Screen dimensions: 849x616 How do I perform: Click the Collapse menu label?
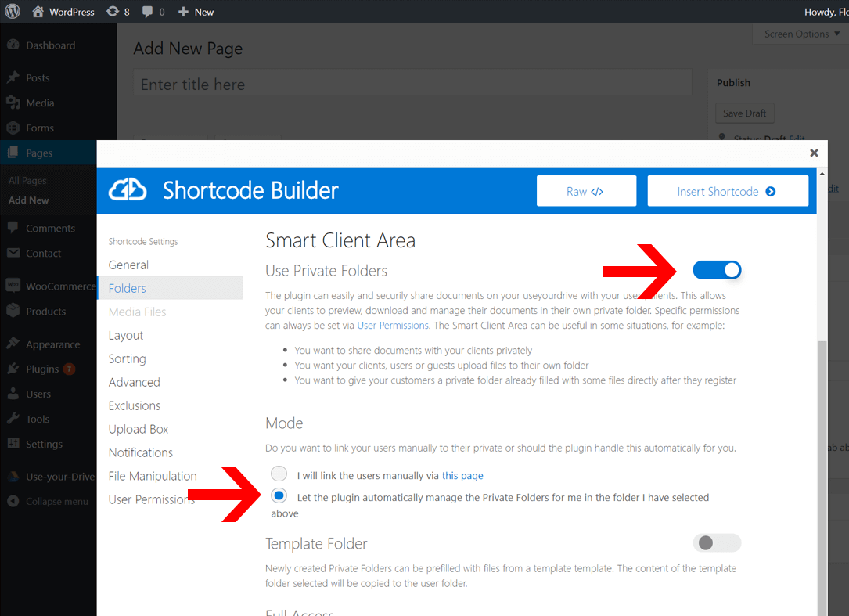(x=57, y=501)
